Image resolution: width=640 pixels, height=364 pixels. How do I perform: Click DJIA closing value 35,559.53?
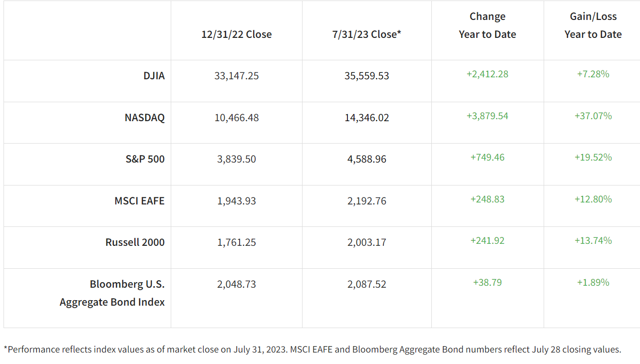[367, 76]
